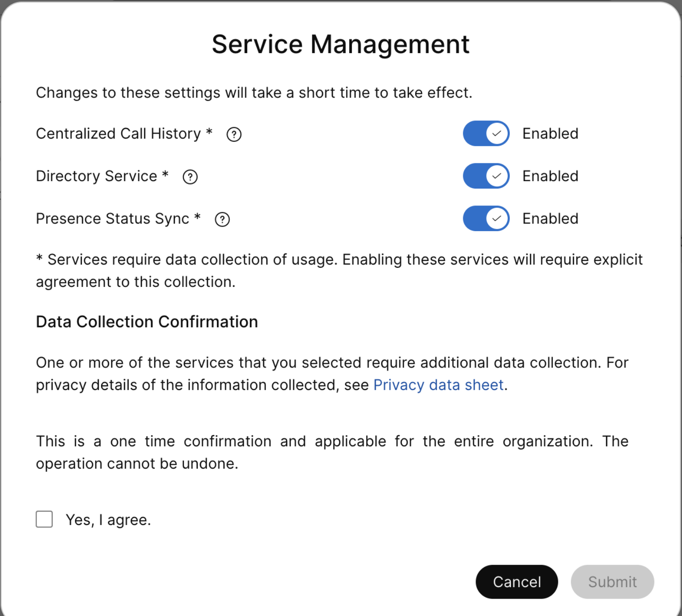The height and width of the screenshot is (616, 682).
Task: Disable Presence Status Sync
Action: pyautogui.click(x=486, y=218)
